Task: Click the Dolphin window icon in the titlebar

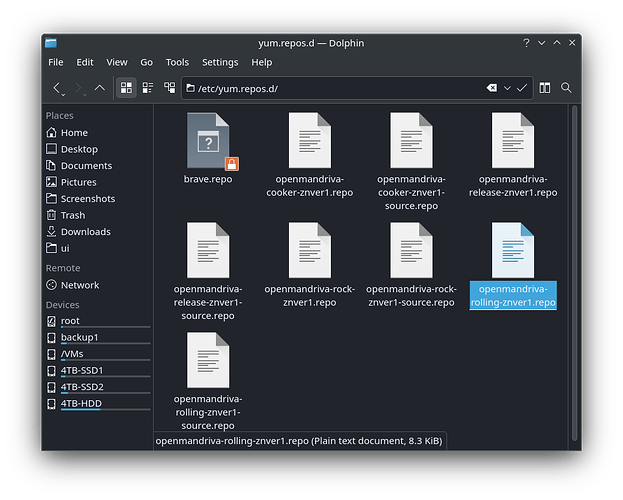Action: pyautogui.click(x=51, y=43)
